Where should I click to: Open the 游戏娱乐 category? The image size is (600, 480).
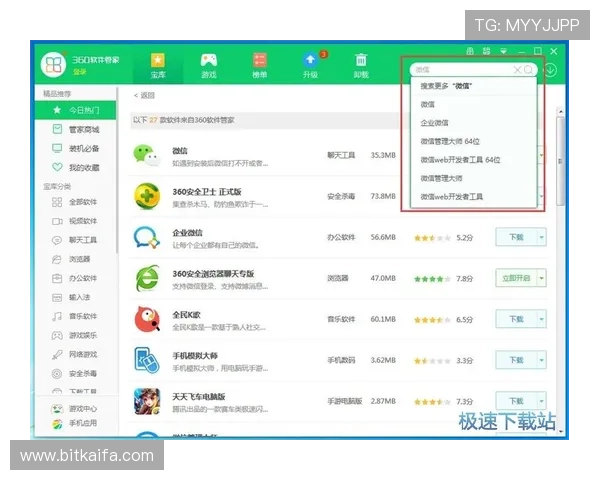75,335
